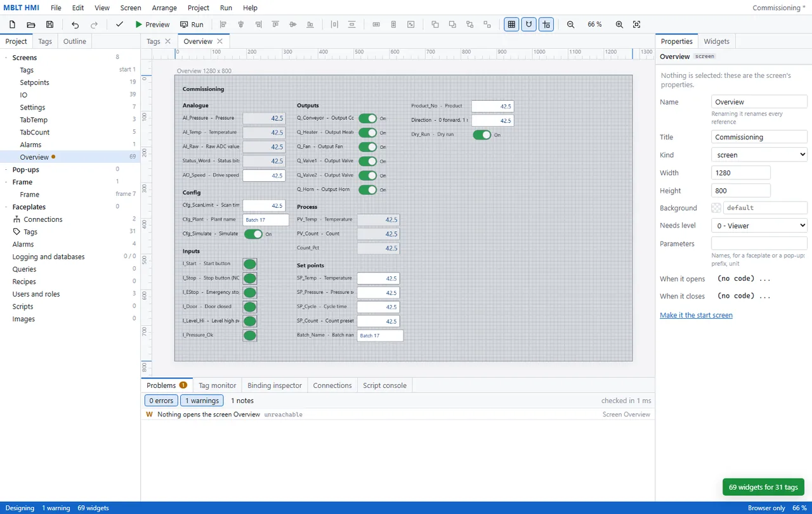Collapse the Frame tree section
Viewport: 812px width, 514px height.
point(6,182)
